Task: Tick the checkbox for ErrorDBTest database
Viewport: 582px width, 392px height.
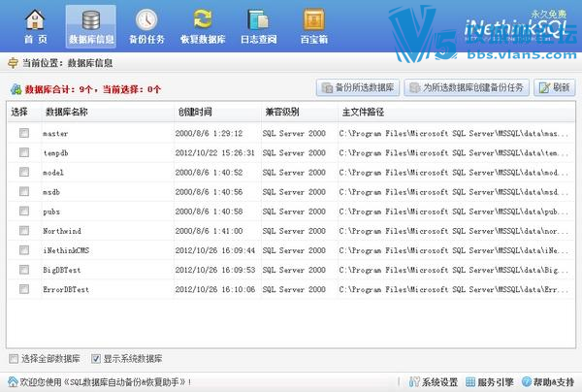Action: (24, 289)
